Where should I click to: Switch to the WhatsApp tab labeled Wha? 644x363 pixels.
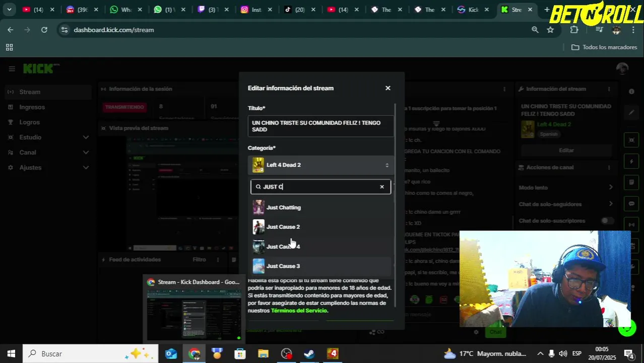pos(127,10)
